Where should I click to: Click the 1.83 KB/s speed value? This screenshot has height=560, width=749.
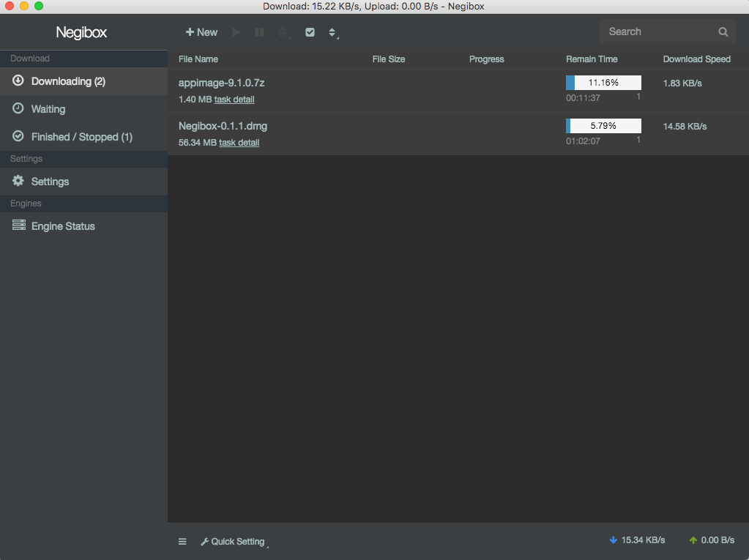[682, 83]
